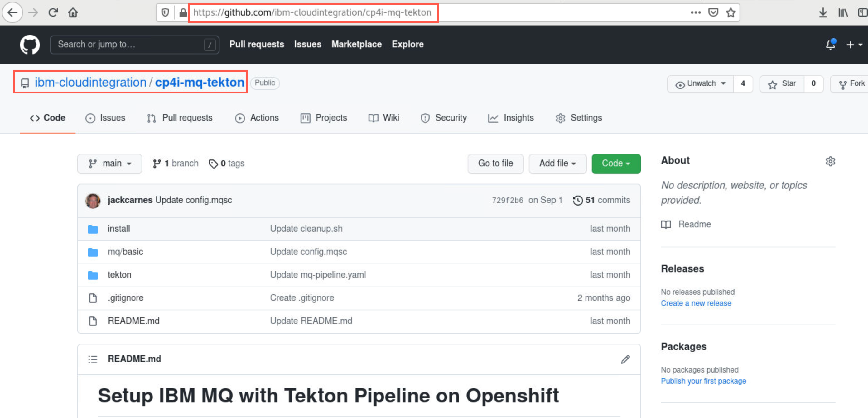Viewport: 868px width, 418px height.
Task: Click the repository settings gear in About
Action: (x=830, y=161)
